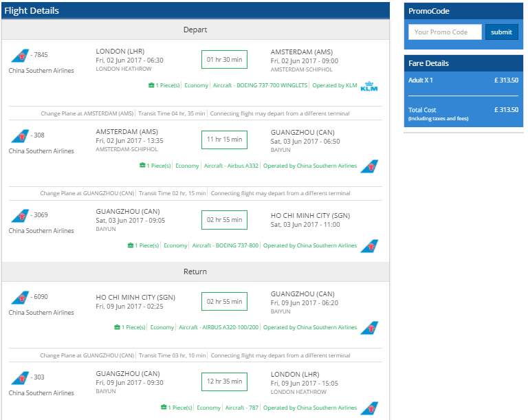The width and height of the screenshot is (528, 420).
Task: Click 'Aircraft - BOEING 737-700 WINGLETS' text
Action: (x=260, y=85)
